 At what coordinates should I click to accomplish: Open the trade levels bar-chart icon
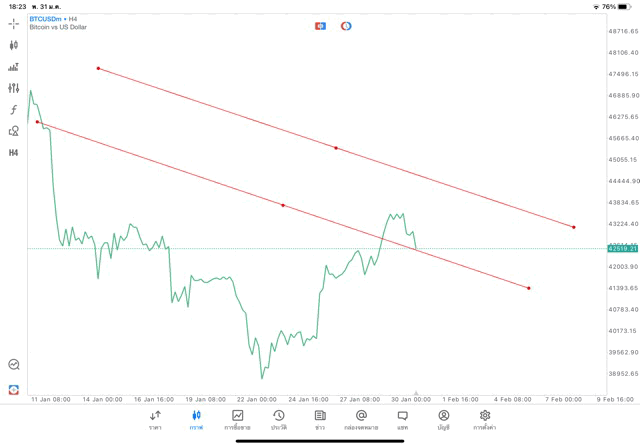coord(14,67)
